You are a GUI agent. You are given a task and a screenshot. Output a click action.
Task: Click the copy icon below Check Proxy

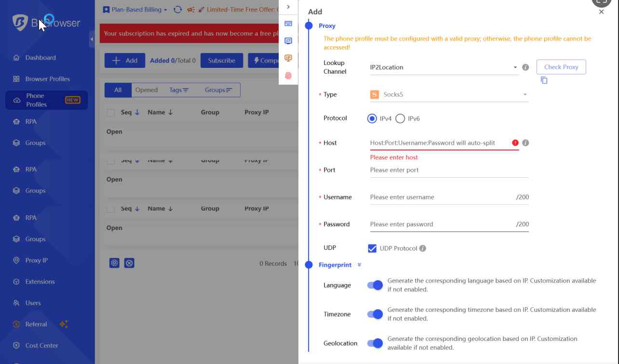544,80
